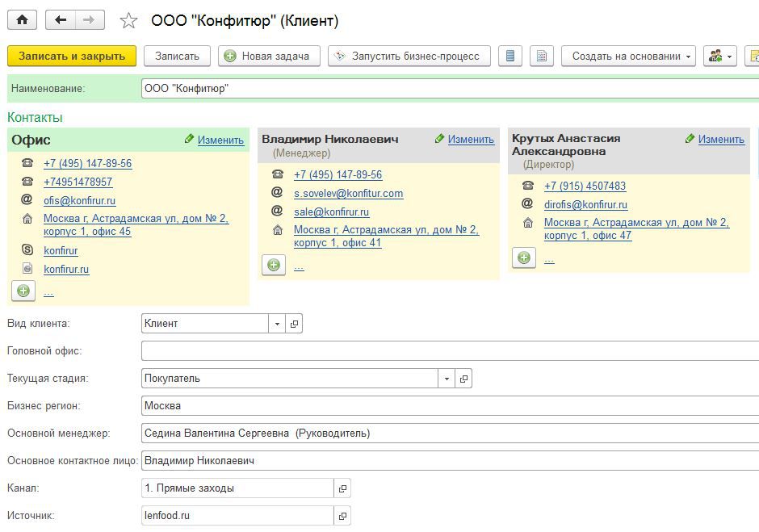Image resolution: width=759 pixels, height=532 pixels.
Task: Open the Канал selection form button
Action: (x=342, y=488)
